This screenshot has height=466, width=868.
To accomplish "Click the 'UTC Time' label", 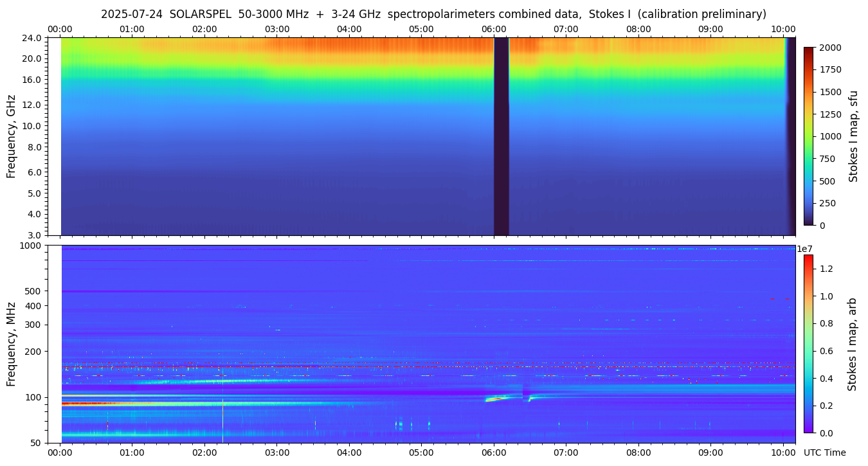I will tap(824, 453).
